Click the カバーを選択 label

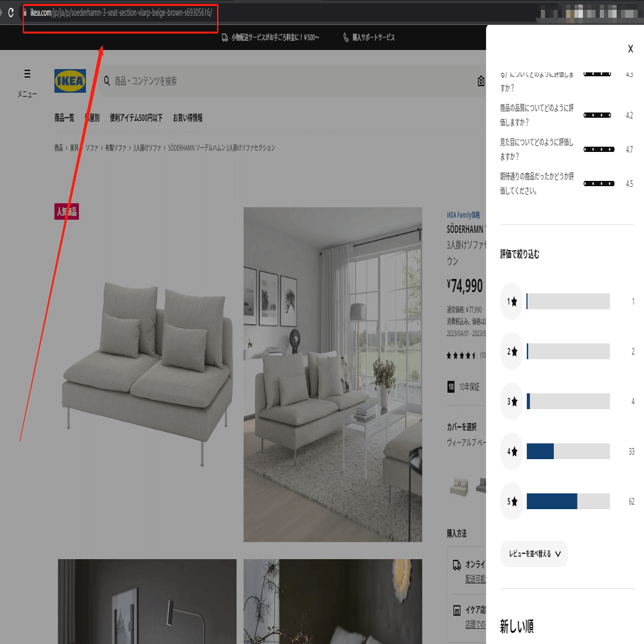(x=462, y=427)
